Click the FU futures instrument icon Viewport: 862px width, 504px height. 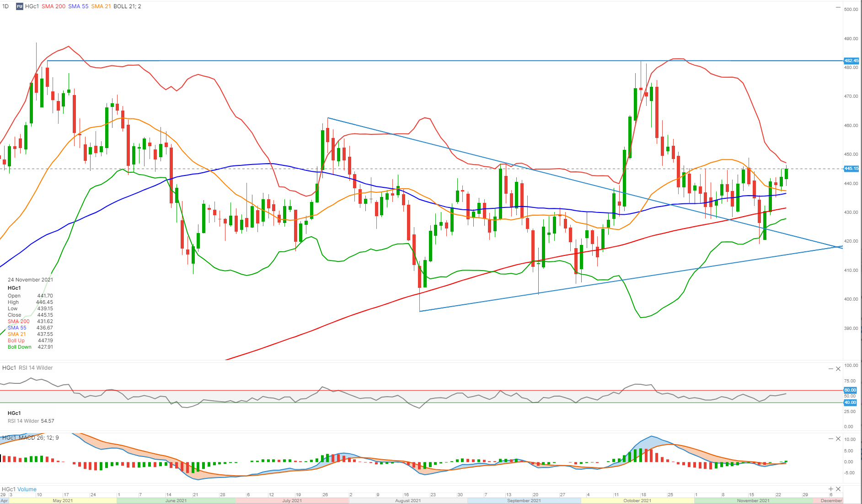coord(20,6)
